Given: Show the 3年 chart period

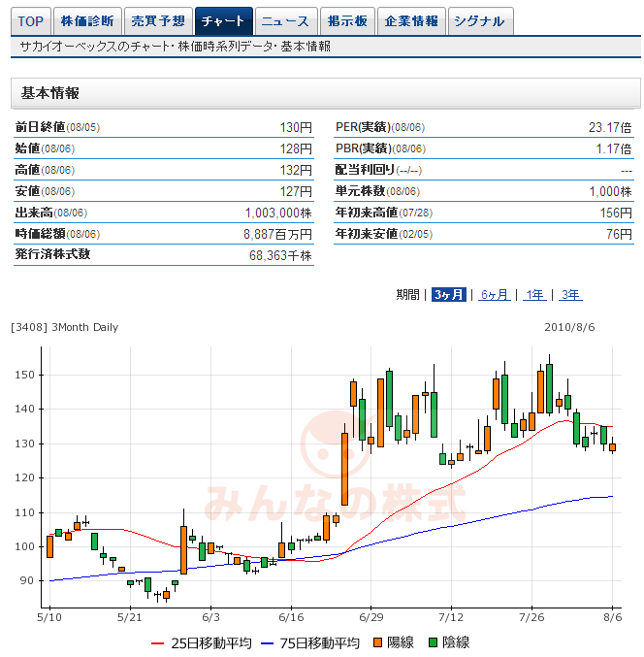Looking at the screenshot, I should [570, 295].
